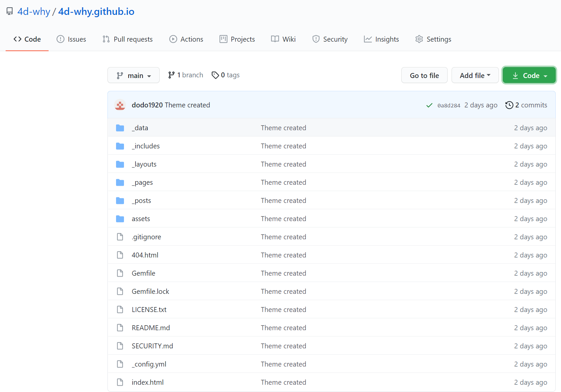
Task: Open the latest commit message Theme created
Action: pos(187,105)
